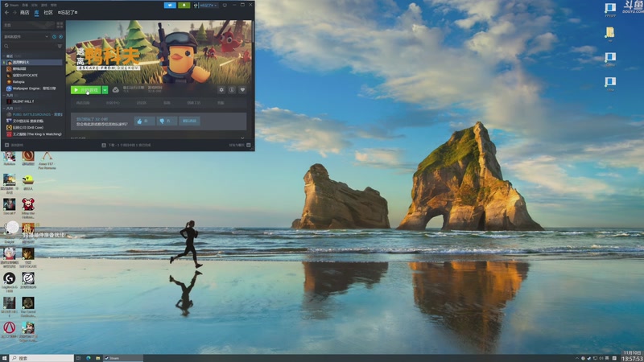Open the Windows Start menu
644x362 pixels.
pos(5,358)
